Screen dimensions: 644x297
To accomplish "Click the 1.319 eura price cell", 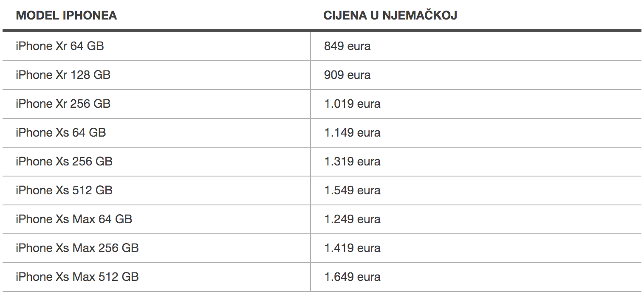I will (x=352, y=161).
